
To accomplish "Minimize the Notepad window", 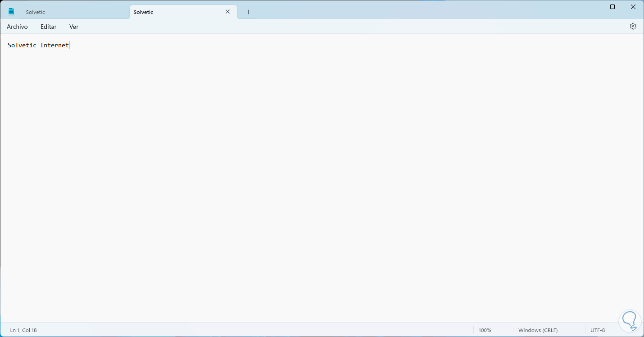I will pyautogui.click(x=592, y=7).
